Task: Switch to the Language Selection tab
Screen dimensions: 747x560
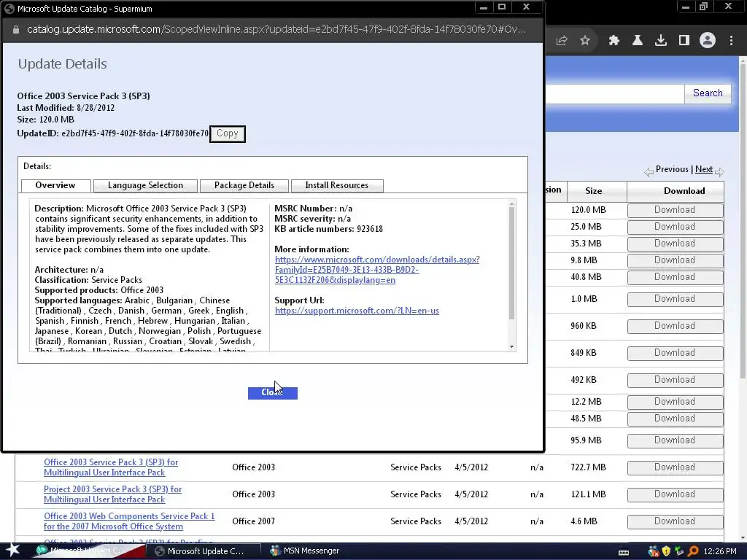Action: click(145, 185)
